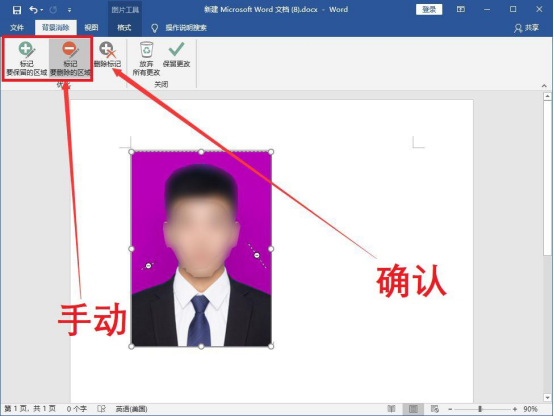Click the minus removal marker left of face
Screen dimensions: 554x417
click(148, 265)
